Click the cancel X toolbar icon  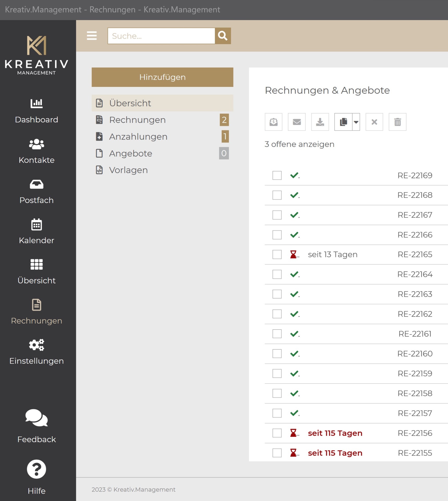pyautogui.click(x=374, y=122)
